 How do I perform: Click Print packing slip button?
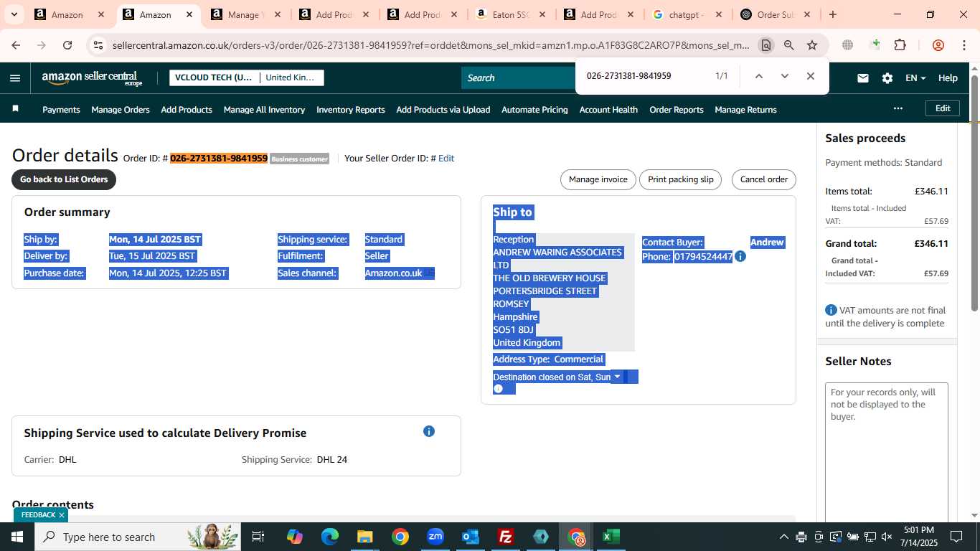681,179
